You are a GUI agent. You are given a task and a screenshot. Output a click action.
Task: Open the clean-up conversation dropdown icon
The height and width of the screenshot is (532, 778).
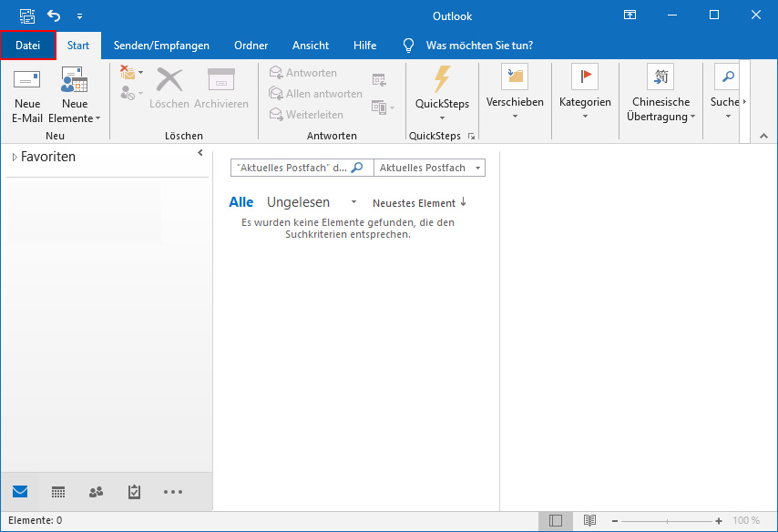coord(132,73)
